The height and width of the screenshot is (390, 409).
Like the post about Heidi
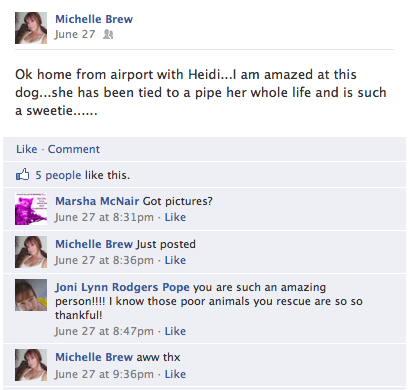point(27,149)
